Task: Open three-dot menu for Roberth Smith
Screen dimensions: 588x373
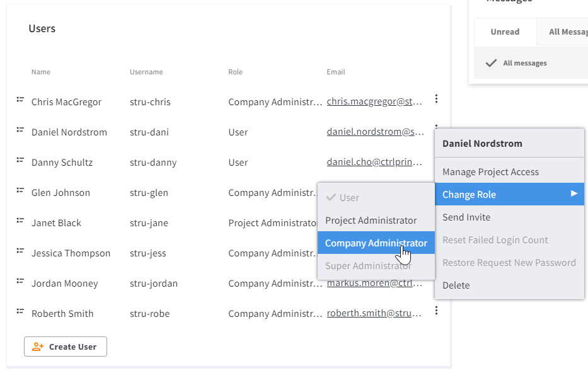Action: point(436,311)
